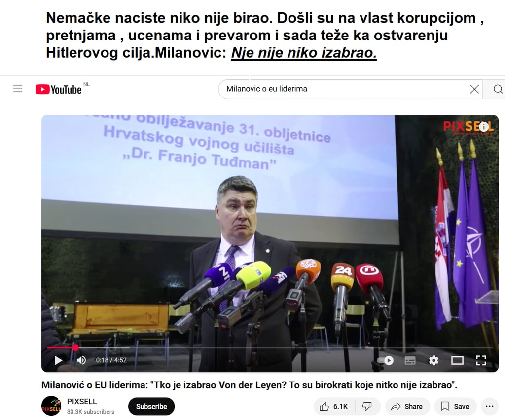Subscribe to PIXSELL channel
Viewport: 505px width, 420px height.
(151, 407)
